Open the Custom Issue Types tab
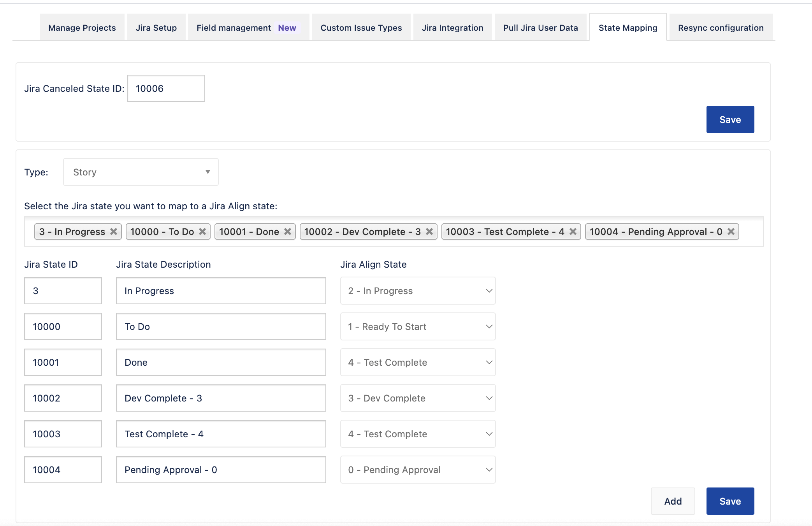This screenshot has width=812, height=526. pos(361,27)
